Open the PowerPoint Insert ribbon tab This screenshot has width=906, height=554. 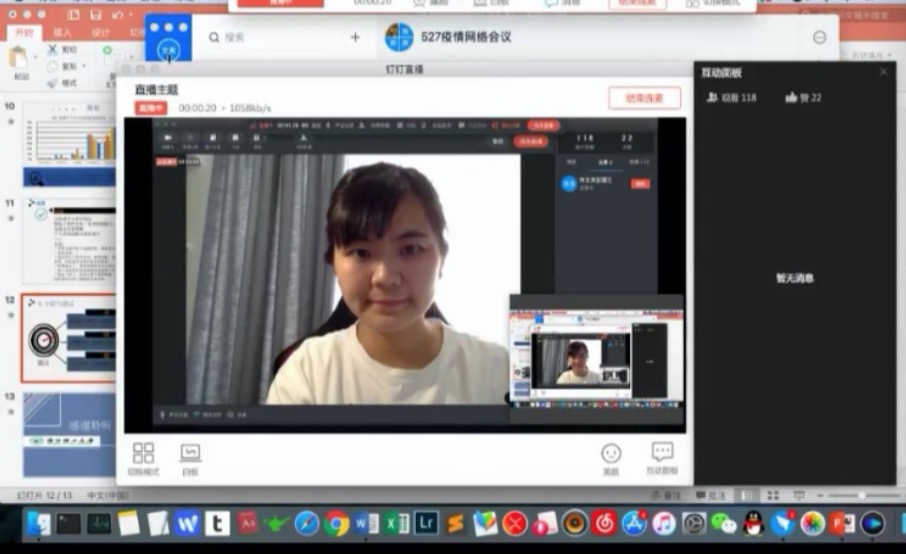pos(62,32)
